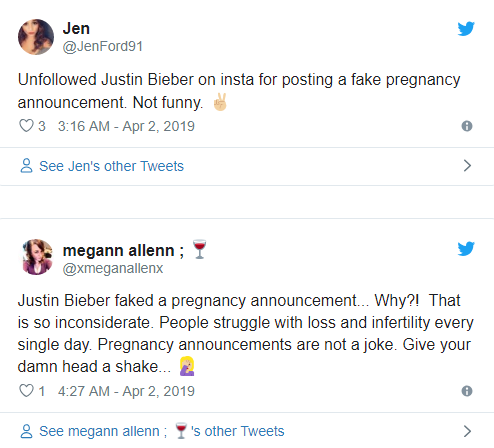The width and height of the screenshot is (494, 448).
Task: Expand the chevron next to Jen's other Tweets
Action: [x=467, y=166]
